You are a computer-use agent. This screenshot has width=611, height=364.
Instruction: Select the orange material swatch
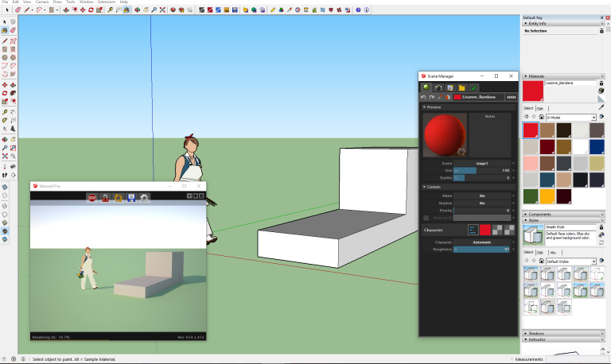[549, 196]
